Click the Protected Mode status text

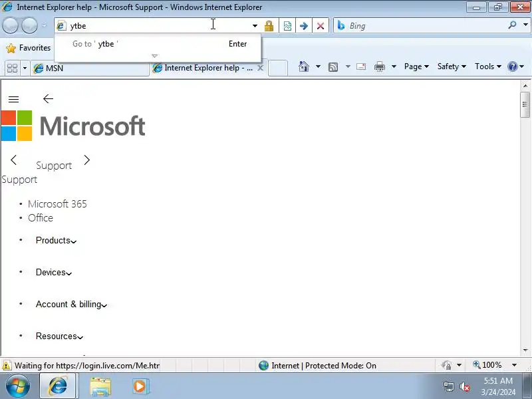pos(324,365)
